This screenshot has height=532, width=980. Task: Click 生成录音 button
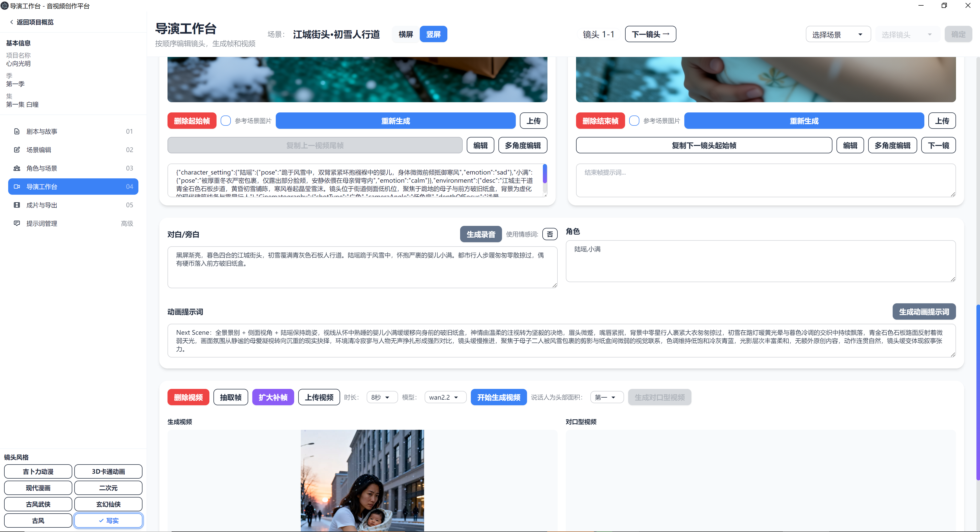481,234
